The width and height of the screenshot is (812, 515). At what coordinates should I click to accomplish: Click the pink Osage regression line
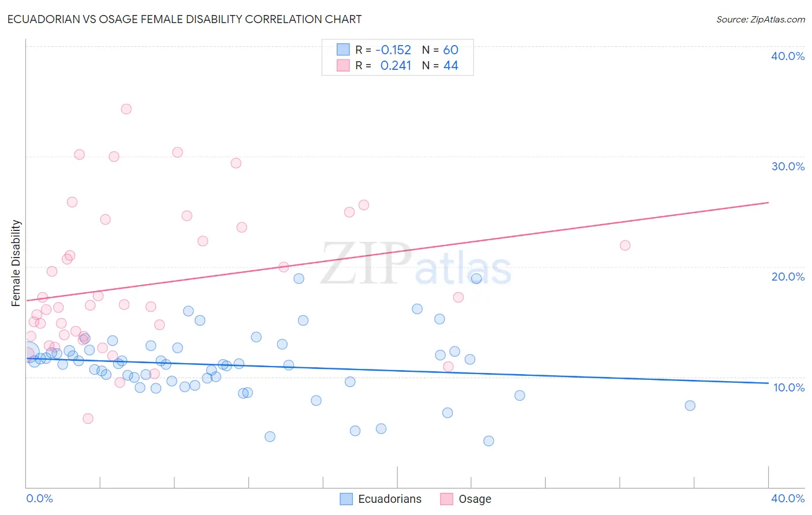click(x=397, y=252)
